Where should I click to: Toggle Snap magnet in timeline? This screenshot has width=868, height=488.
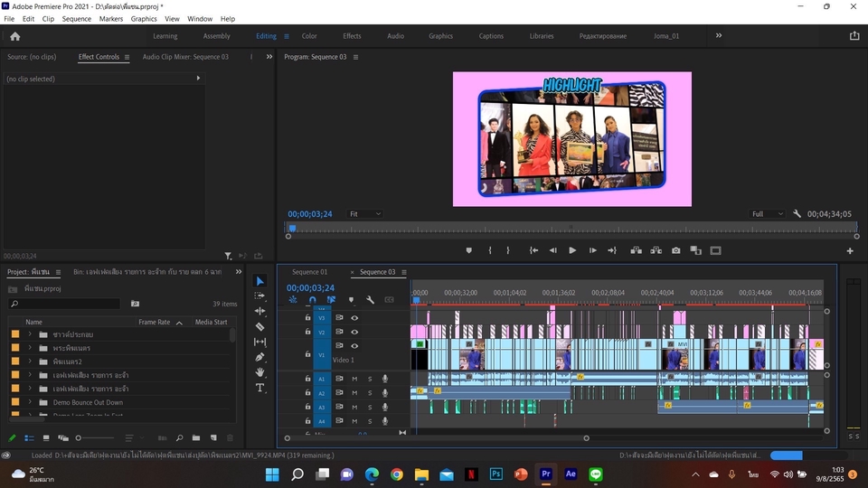312,300
